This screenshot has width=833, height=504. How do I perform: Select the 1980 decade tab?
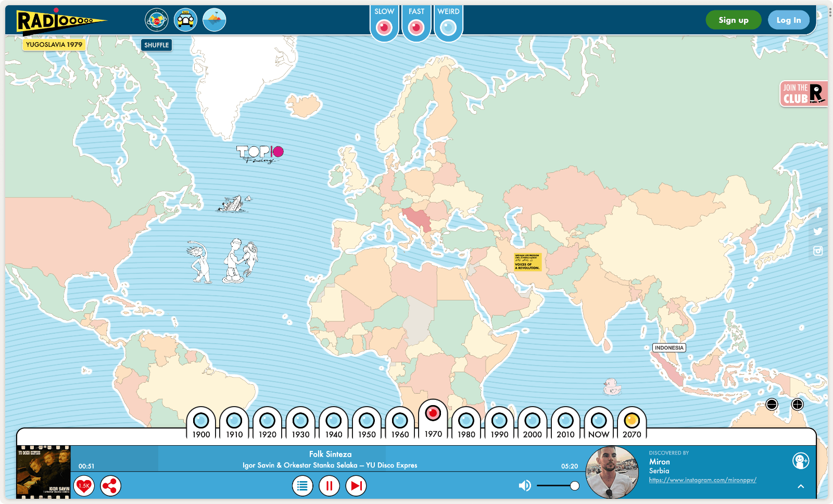pos(466,421)
